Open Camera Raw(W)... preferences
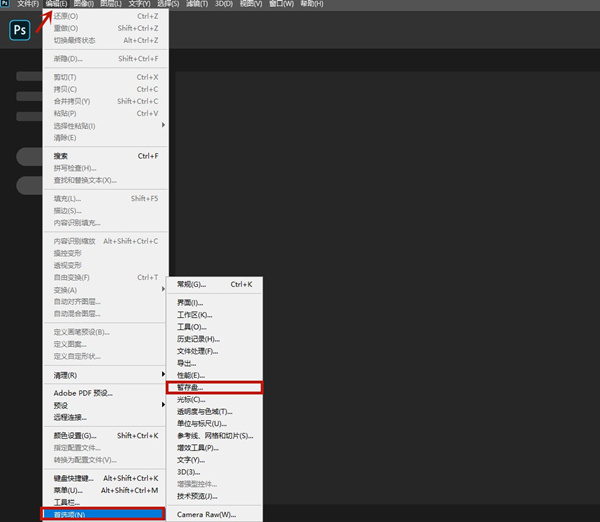The image size is (600, 522). [x=206, y=514]
